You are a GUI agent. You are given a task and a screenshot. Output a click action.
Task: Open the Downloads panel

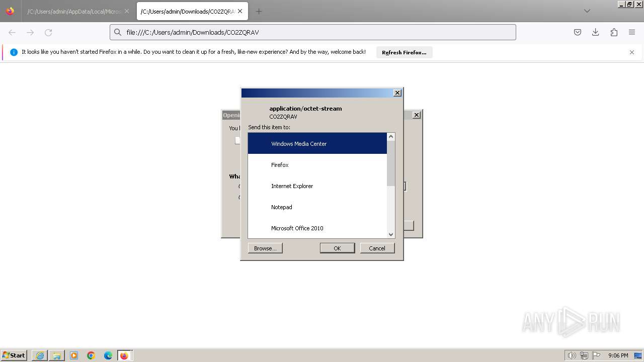point(596,32)
